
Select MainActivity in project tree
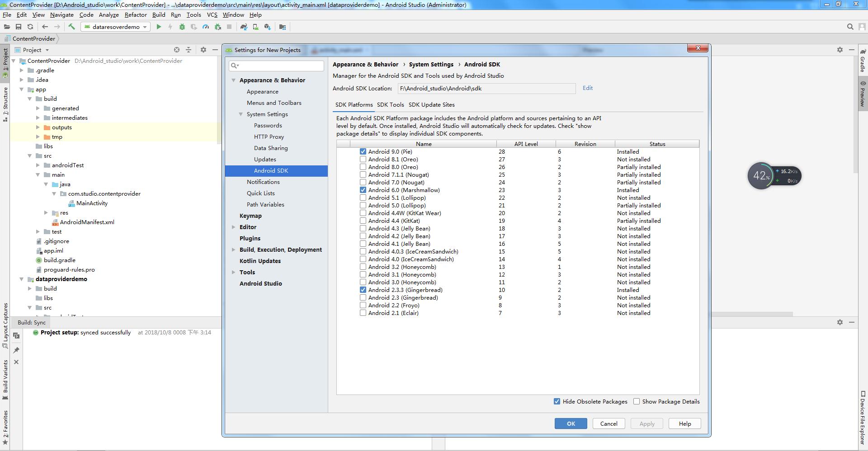point(92,203)
